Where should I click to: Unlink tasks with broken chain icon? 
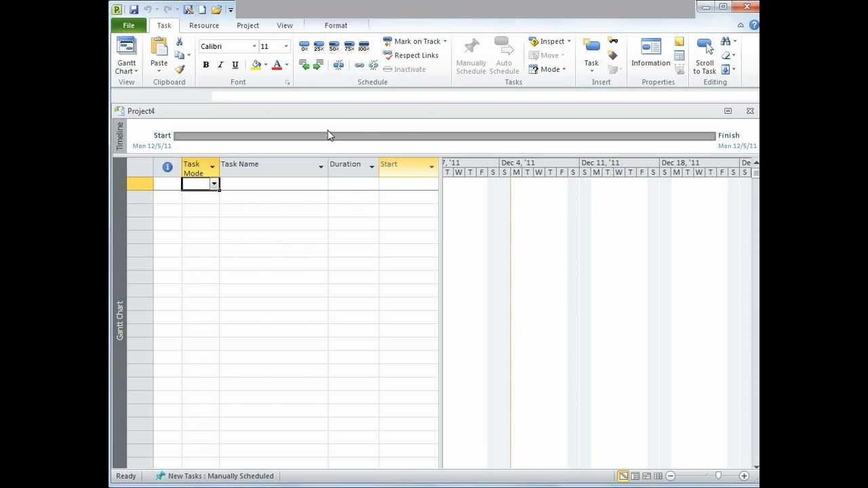tap(374, 65)
